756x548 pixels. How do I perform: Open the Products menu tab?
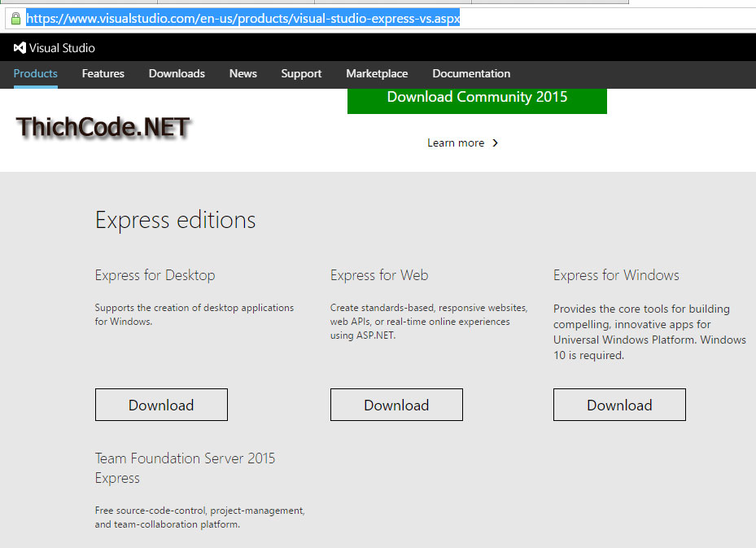[36, 73]
